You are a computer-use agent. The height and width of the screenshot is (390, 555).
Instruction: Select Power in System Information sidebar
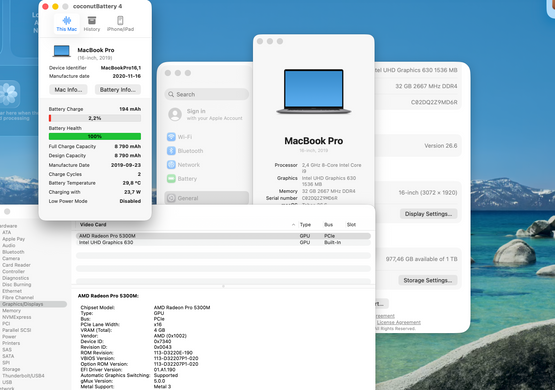(x=9, y=337)
